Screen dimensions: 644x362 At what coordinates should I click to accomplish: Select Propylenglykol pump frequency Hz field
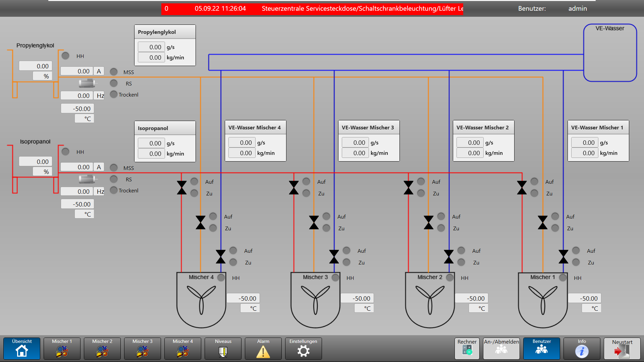click(x=77, y=96)
